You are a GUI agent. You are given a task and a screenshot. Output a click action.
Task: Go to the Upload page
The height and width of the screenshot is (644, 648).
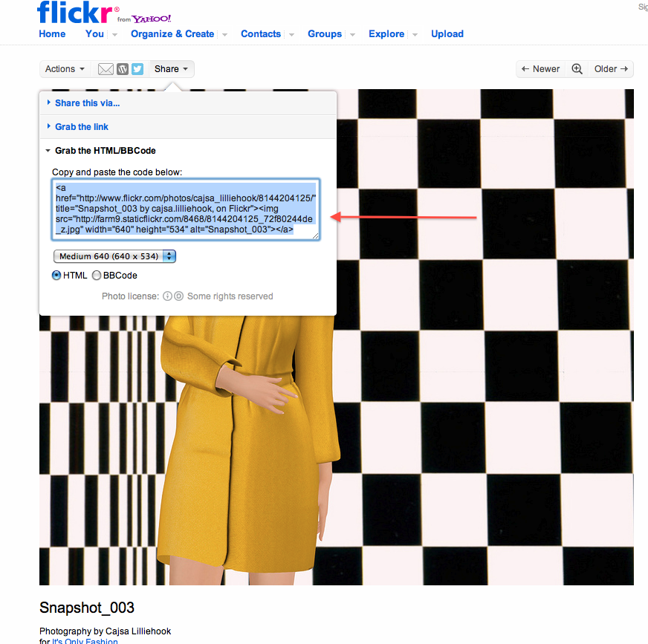447,34
